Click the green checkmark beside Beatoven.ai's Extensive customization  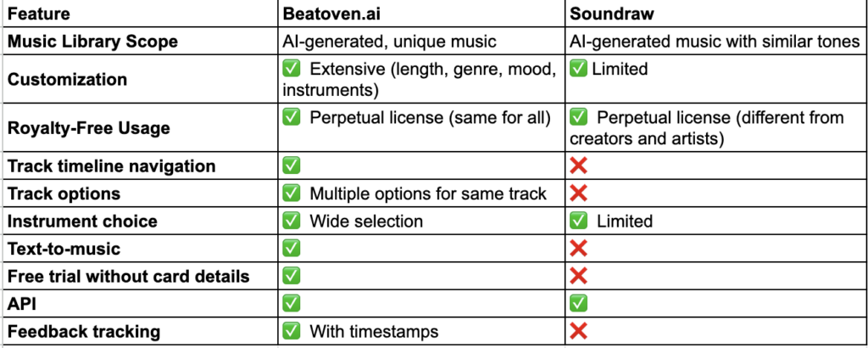click(x=292, y=69)
